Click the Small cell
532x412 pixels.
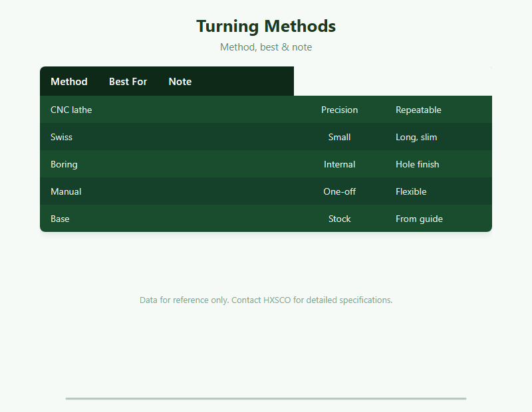(x=339, y=137)
